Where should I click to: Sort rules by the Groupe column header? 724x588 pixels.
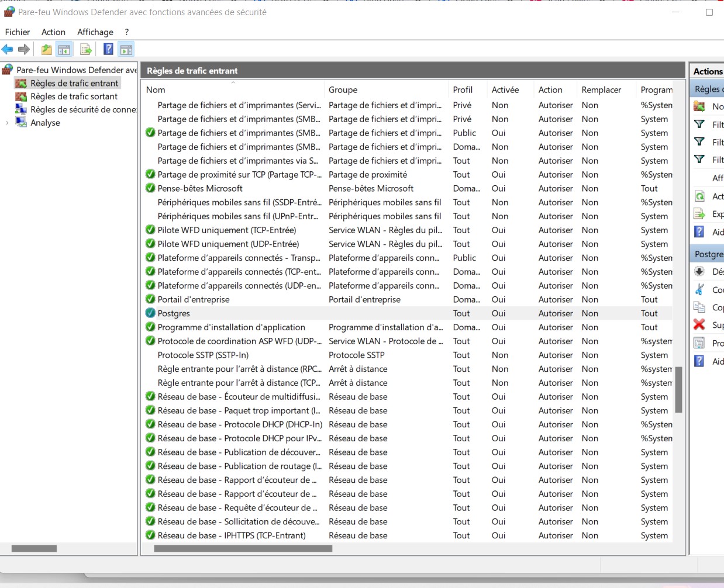[387, 89]
